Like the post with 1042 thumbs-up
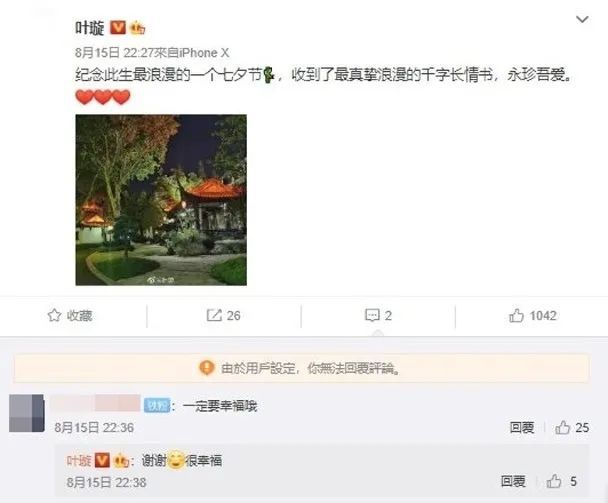Viewport: 608px width, 503px height. (516, 315)
